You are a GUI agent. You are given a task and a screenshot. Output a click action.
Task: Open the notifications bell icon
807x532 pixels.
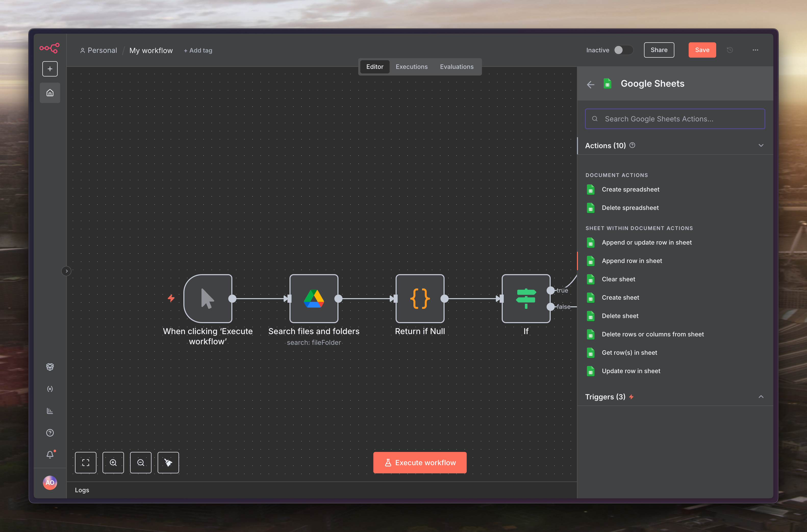pyautogui.click(x=50, y=454)
